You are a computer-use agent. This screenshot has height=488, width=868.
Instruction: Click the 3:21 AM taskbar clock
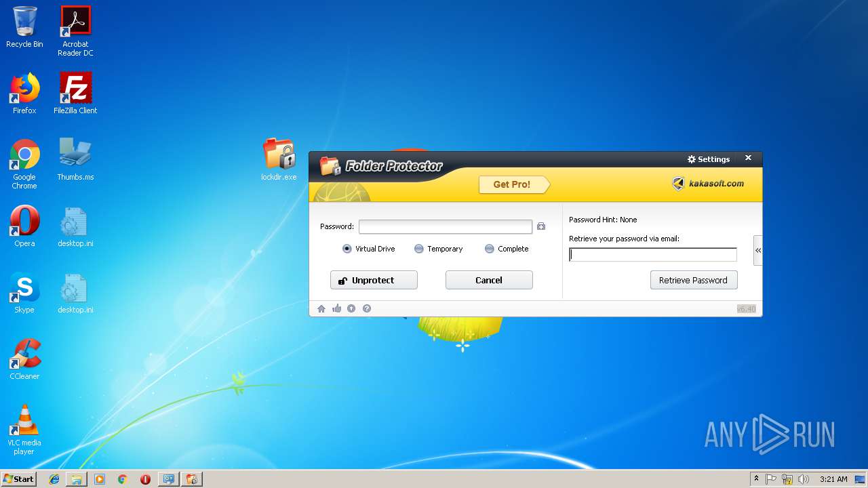[x=833, y=479]
